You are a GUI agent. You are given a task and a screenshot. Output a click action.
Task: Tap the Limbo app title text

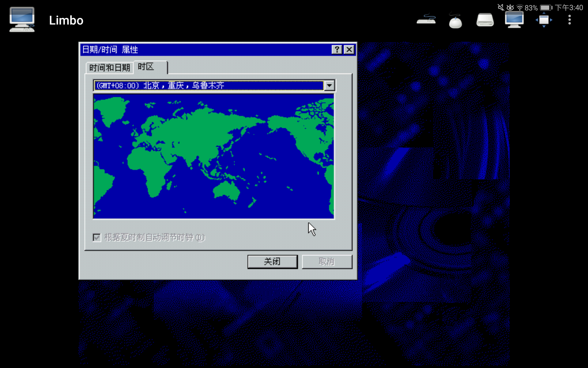coord(66,20)
